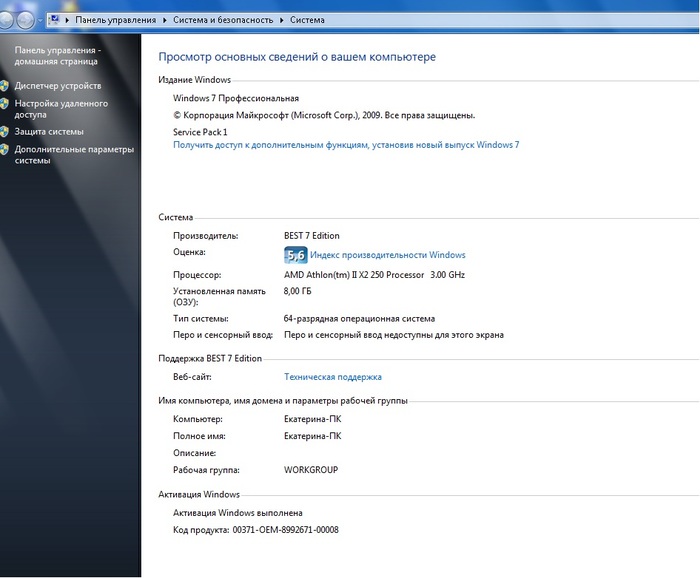700x578 pixels.
Task: Go to Панель управления breadcrumb
Action: click(116, 20)
